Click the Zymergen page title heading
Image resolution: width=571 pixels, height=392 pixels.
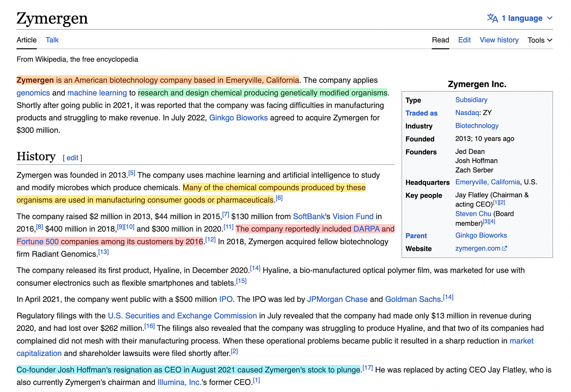click(x=52, y=18)
